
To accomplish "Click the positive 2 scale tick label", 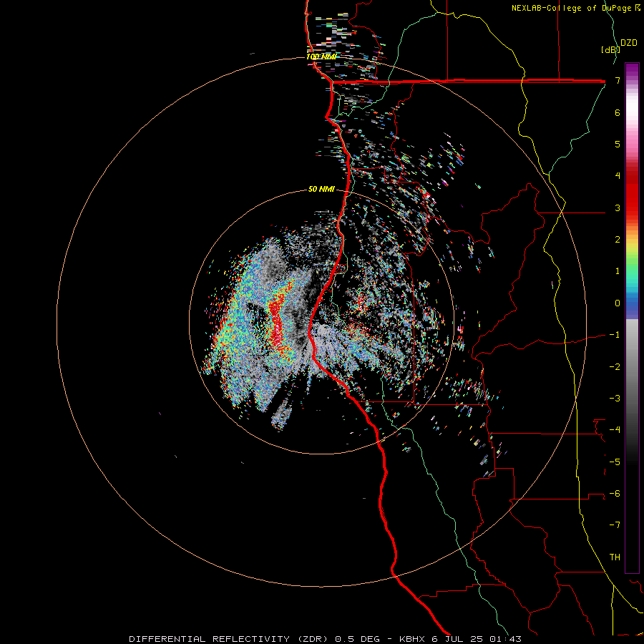I will pos(618,240).
